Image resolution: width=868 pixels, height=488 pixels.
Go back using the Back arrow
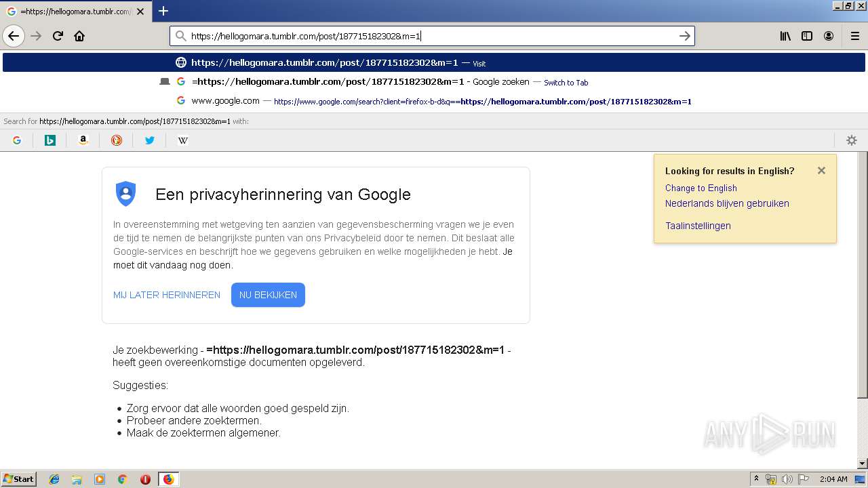tap(14, 36)
